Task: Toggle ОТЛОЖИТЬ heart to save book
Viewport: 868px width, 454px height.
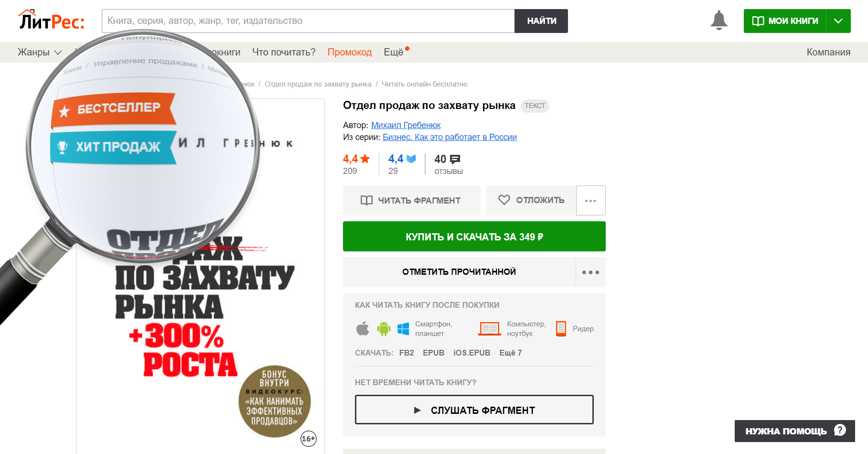Action: point(531,200)
